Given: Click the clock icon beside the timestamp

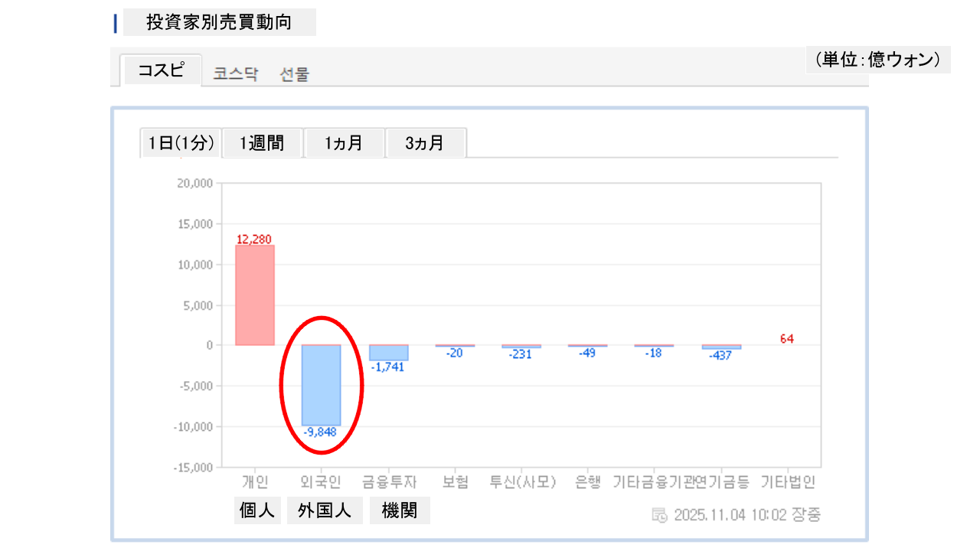Looking at the screenshot, I should (x=659, y=515).
